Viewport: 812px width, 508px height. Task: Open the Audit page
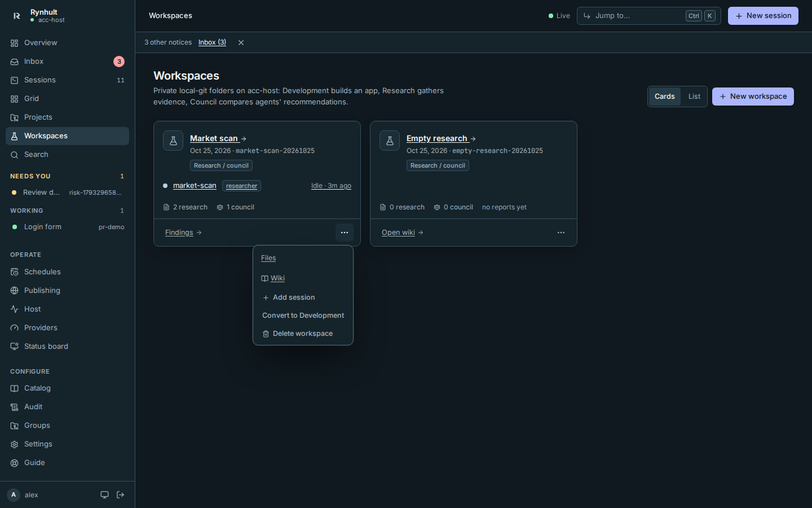tap(67, 407)
